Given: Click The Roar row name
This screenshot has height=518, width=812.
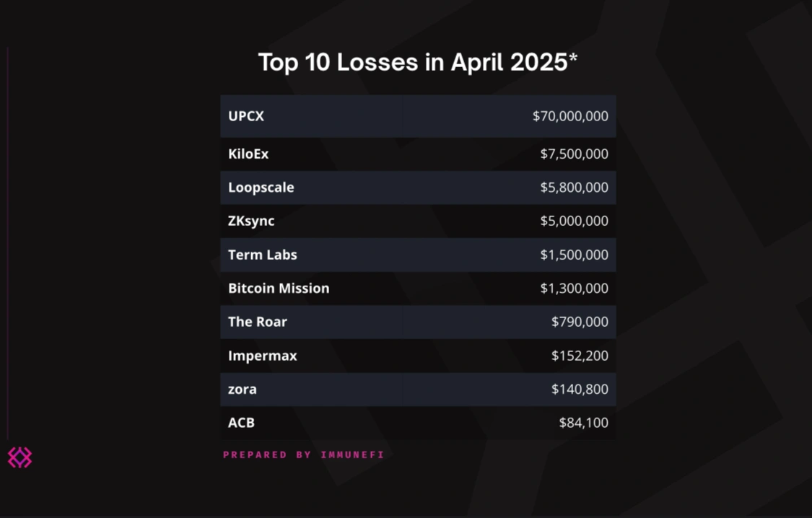Looking at the screenshot, I should 258,322.
